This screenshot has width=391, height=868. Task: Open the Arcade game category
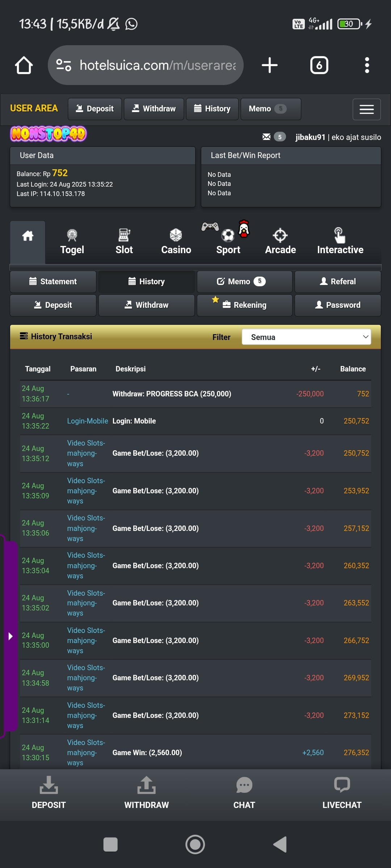point(280,242)
